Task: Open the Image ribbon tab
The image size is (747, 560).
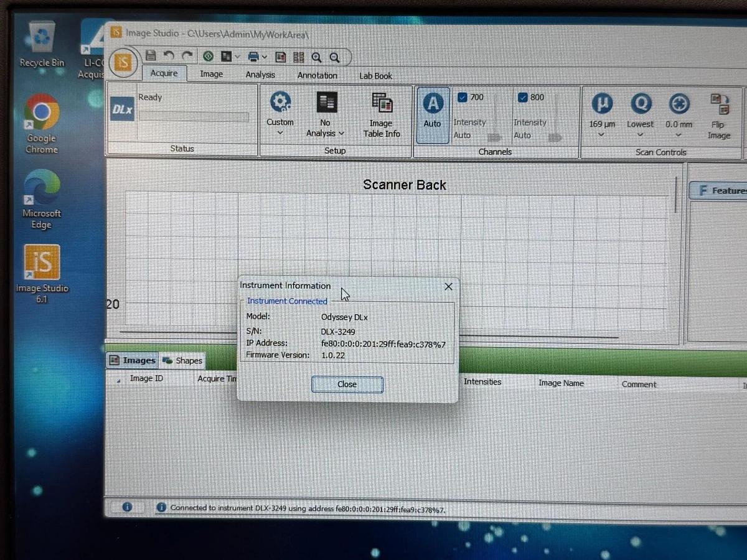Action: (x=211, y=74)
